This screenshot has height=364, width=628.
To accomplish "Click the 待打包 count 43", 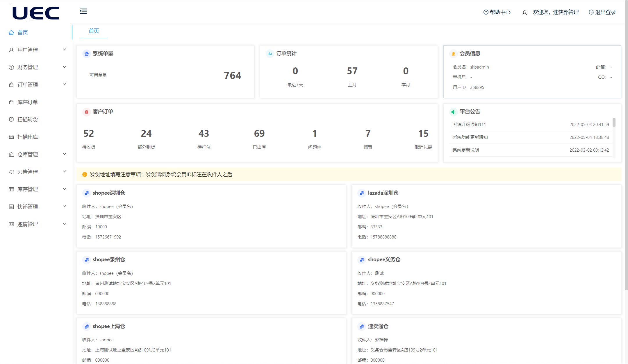I will tap(204, 134).
